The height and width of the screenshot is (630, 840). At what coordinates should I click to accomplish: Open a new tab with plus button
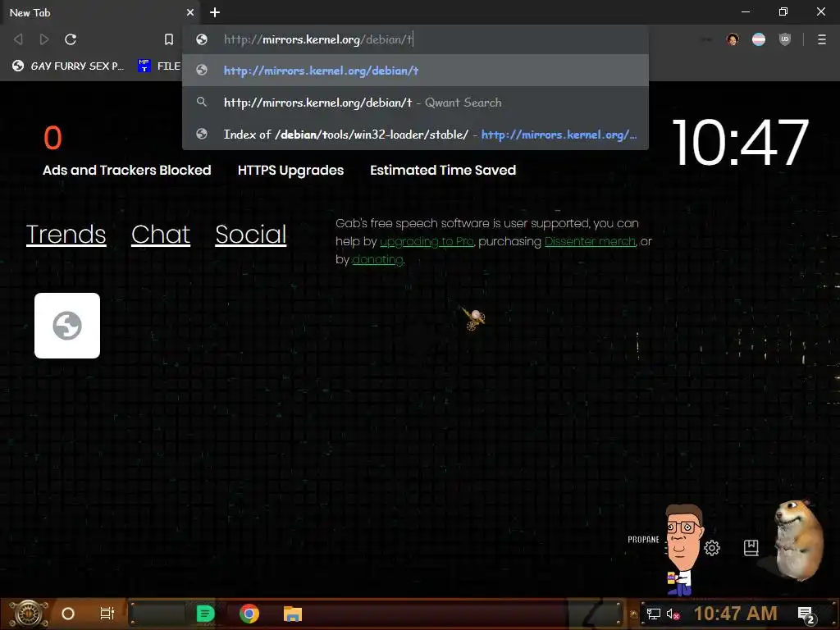coord(215,12)
